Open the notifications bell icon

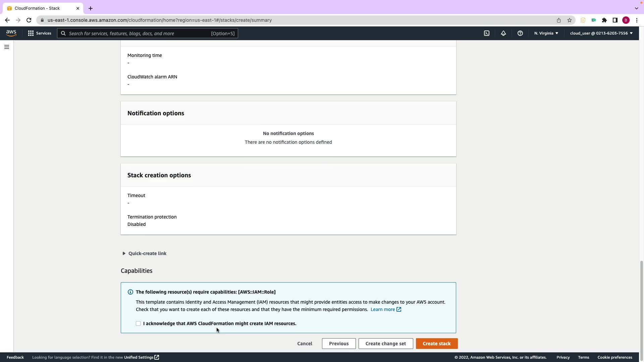(x=503, y=33)
